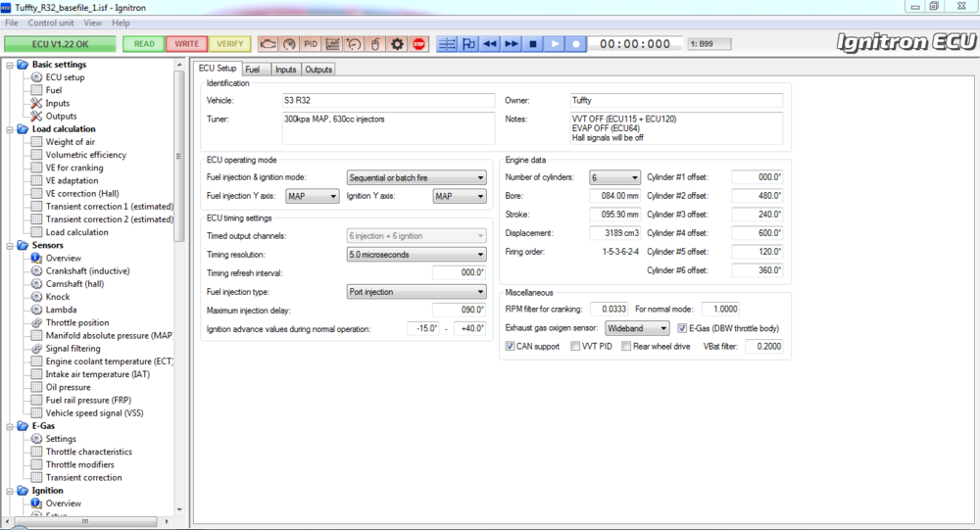Image resolution: width=980 pixels, height=530 pixels.
Task: Open the File menu
Action: point(11,24)
